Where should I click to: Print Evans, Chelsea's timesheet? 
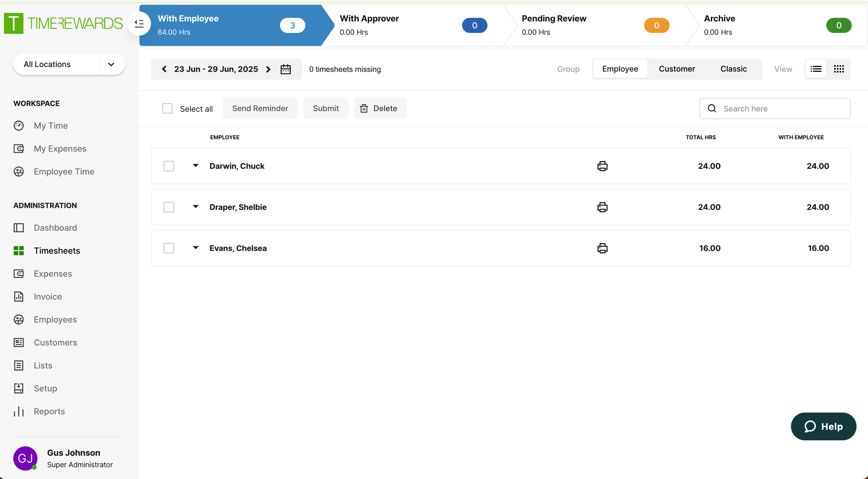click(602, 248)
